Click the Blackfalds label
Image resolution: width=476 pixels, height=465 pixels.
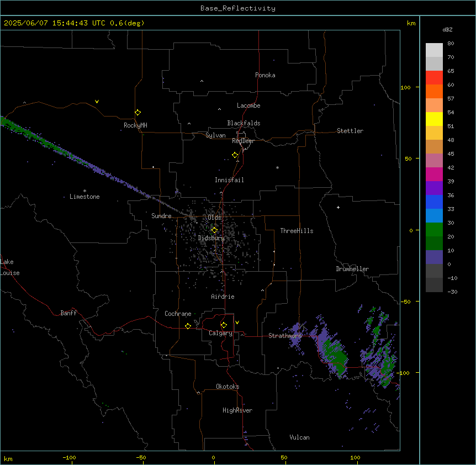[244, 123]
